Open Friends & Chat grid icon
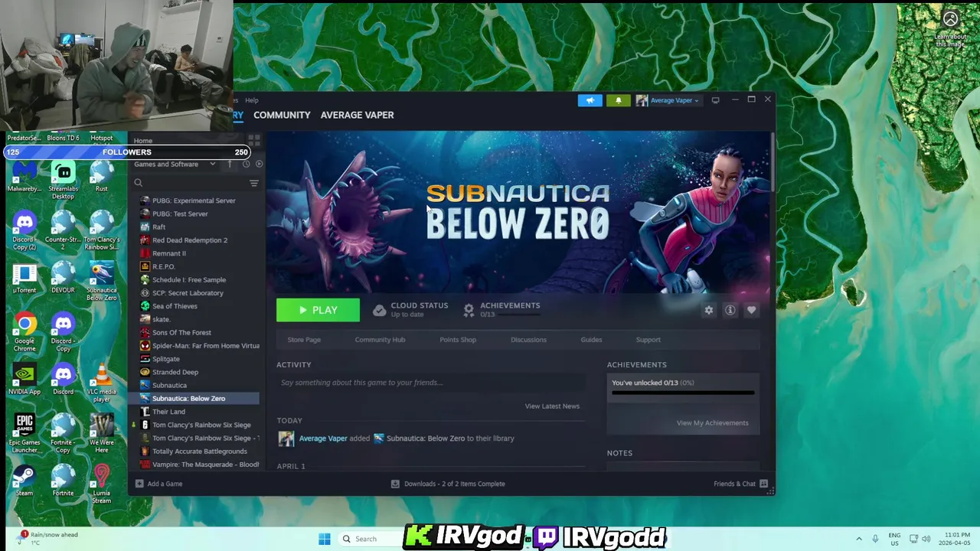This screenshot has height=551, width=980. pos(763,484)
